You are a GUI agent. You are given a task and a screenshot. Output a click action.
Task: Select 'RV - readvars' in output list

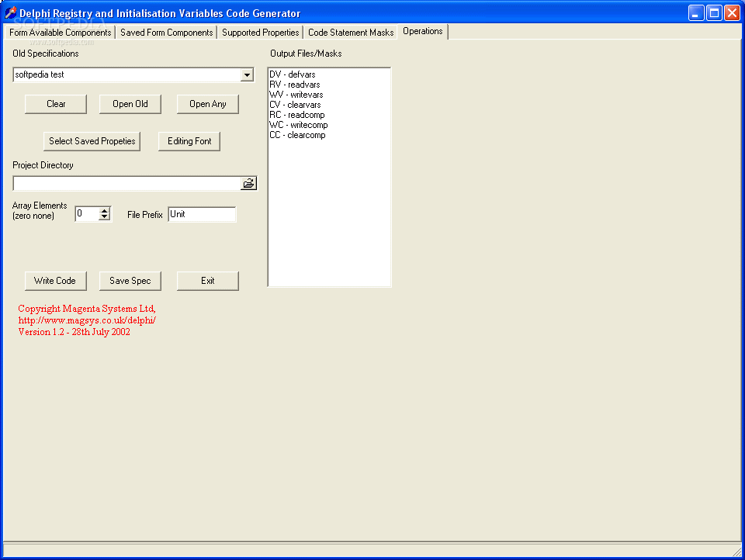[295, 85]
